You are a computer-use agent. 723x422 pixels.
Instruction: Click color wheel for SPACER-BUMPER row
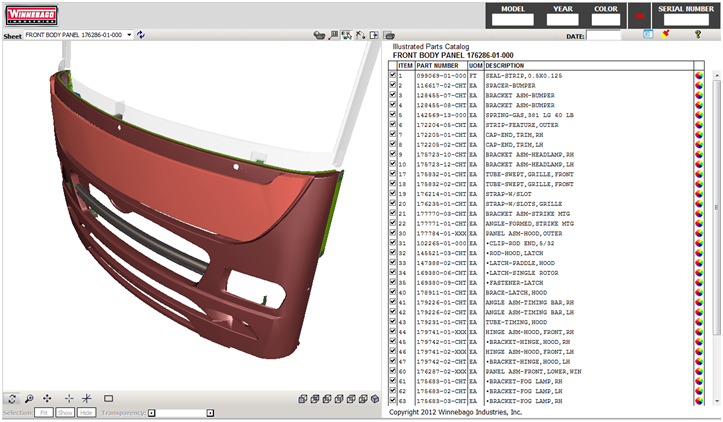click(698, 86)
